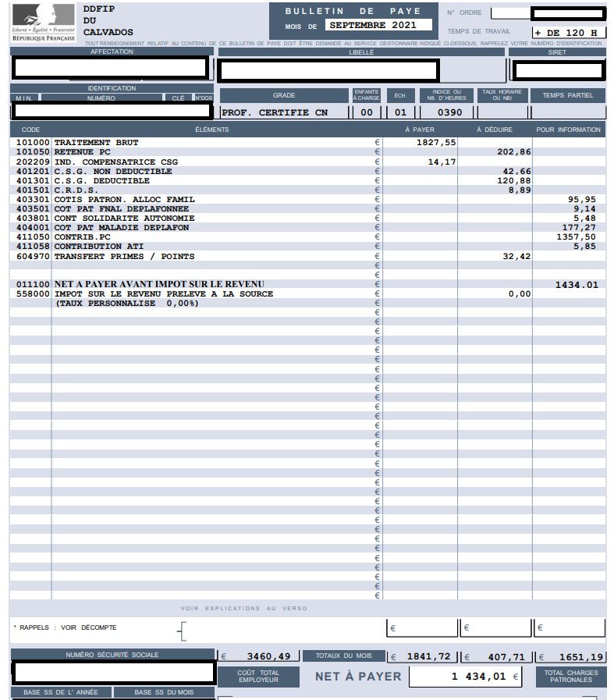Select the monthly total 1841,72
Viewport: 614px width, 700px height.
[x=428, y=656]
